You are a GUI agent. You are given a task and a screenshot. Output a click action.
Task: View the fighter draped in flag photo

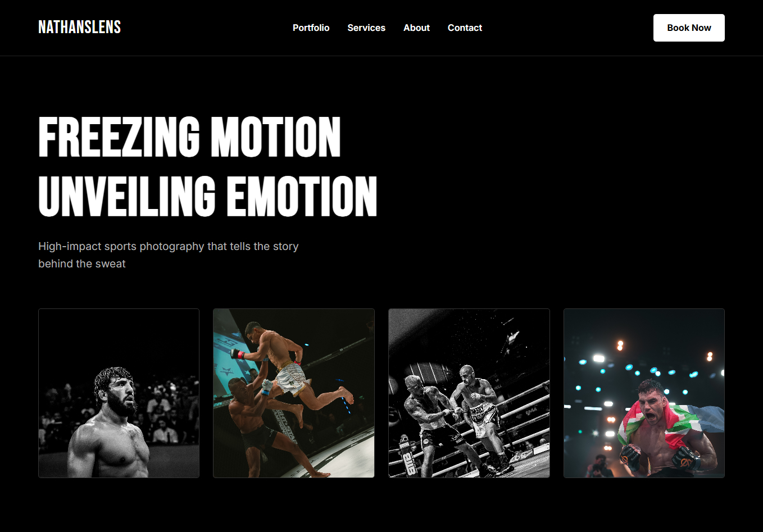[x=644, y=393]
